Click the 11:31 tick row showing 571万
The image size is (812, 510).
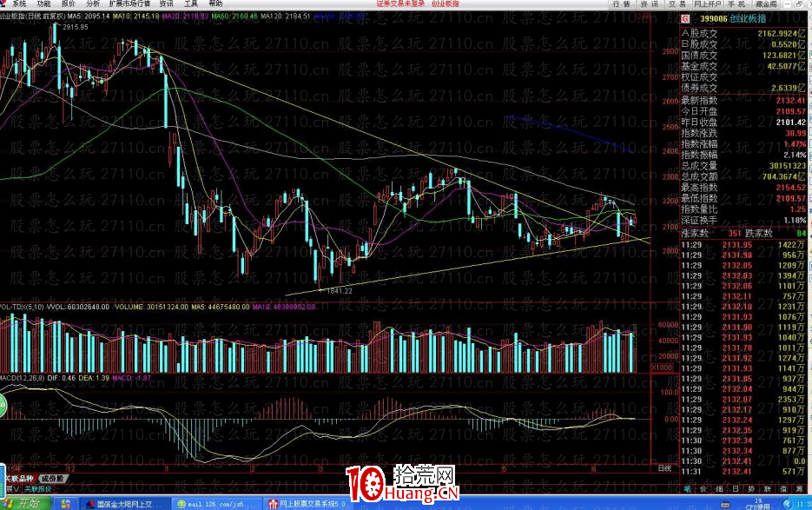point(743,471)
